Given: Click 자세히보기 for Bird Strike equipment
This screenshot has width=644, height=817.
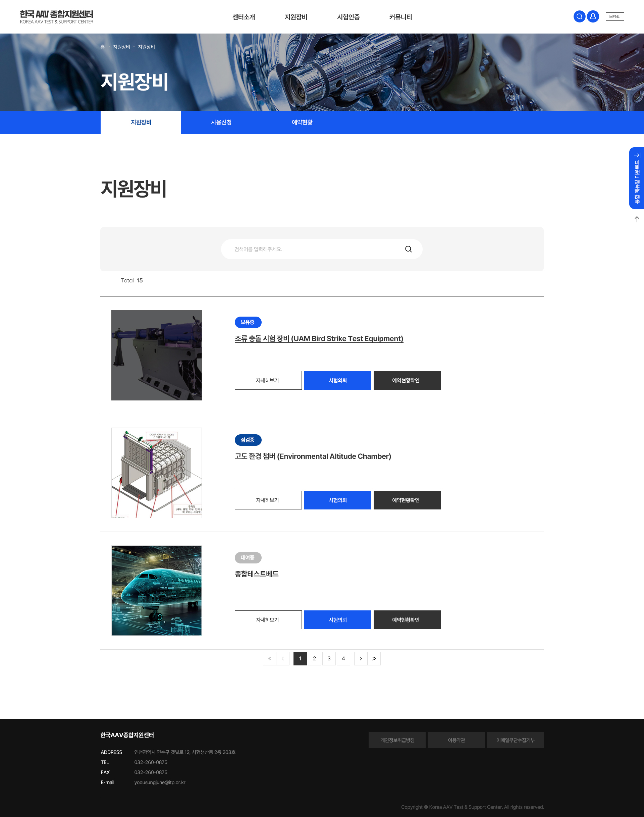Looking at the screenshot, I should pyautogui.click(x=268, y=380).
